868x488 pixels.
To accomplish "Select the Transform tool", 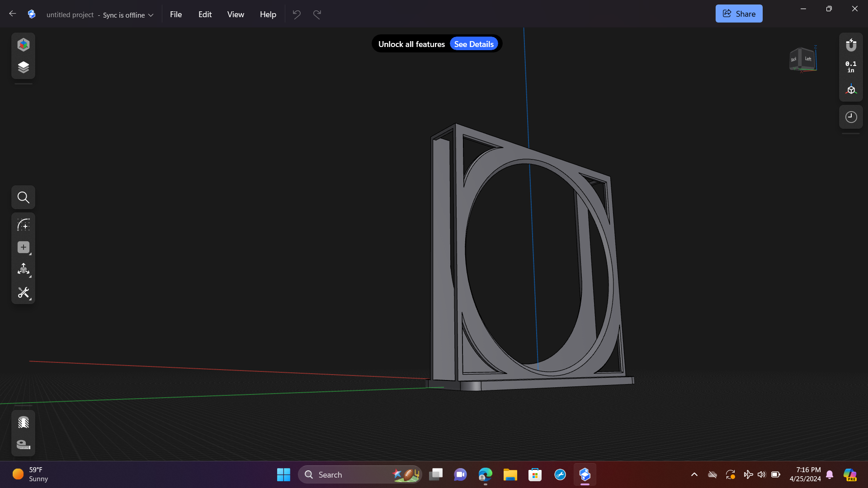I will [x=23, y=270].
